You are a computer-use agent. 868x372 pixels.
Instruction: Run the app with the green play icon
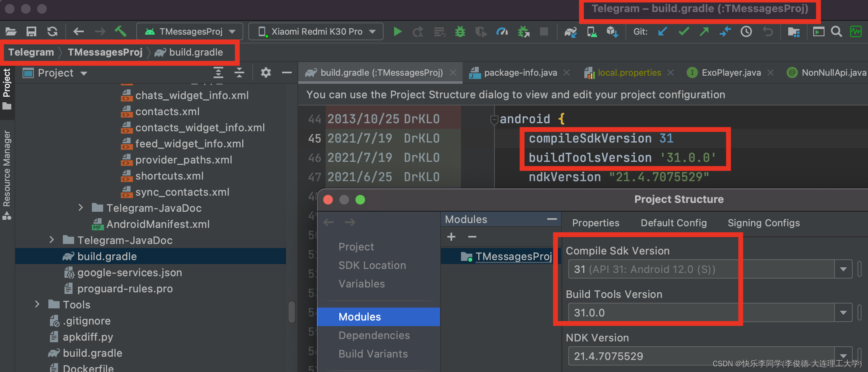click(x=397, y=31)
